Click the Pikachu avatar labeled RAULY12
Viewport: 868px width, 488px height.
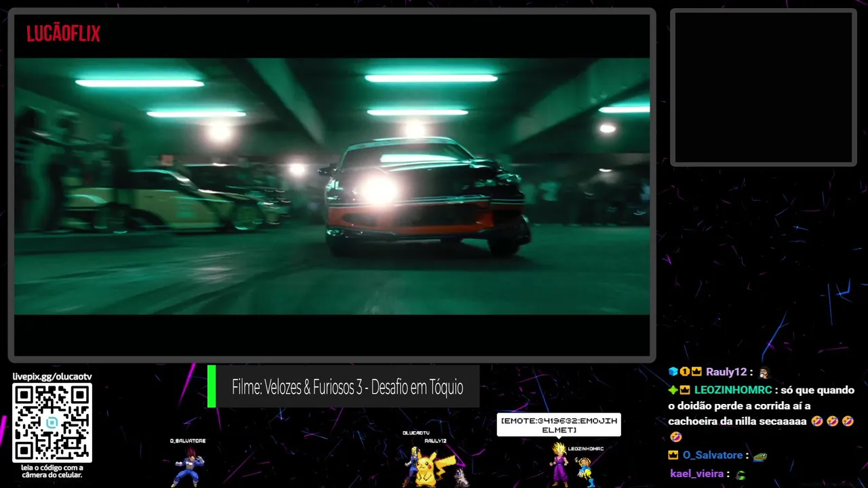tap(431, 469)
